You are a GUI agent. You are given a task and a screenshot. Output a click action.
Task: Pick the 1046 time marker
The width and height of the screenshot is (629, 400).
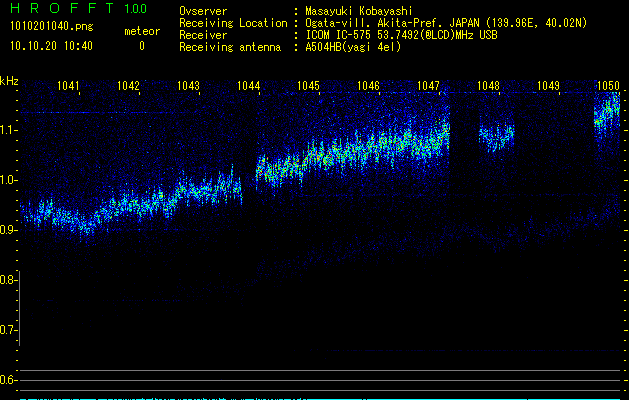coord(368,87)
